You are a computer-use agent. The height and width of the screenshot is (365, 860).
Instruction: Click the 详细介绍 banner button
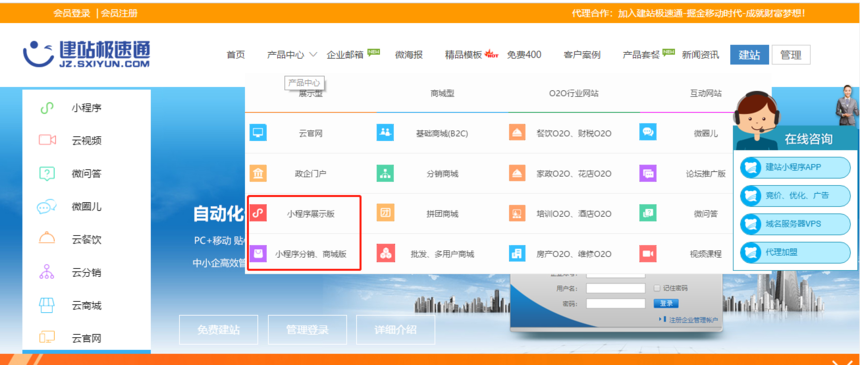395,330
